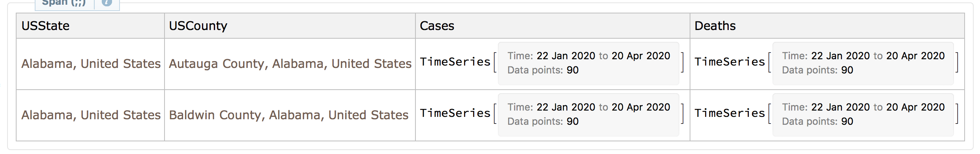Click TimeSeries text in Autauga Cases cell
This screenshot has height=154, width=980.
[x=455, y=62]
